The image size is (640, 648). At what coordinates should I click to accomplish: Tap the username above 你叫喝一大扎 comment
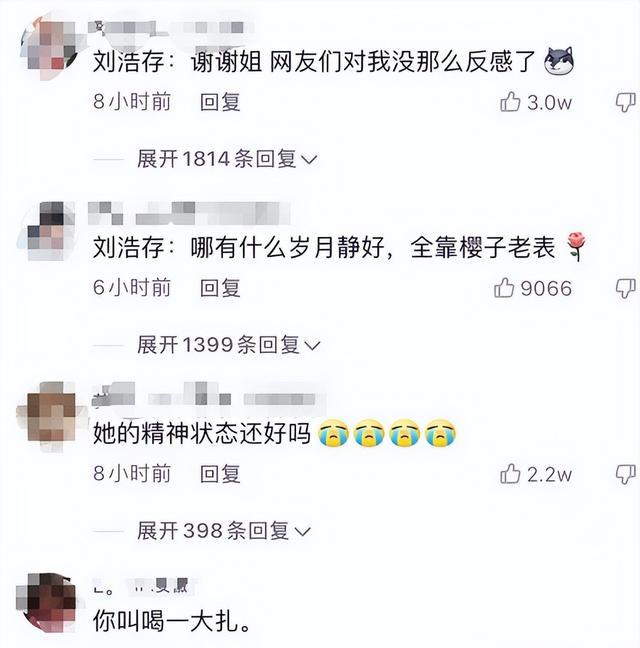pyautogui.click(x=141, y=586)
